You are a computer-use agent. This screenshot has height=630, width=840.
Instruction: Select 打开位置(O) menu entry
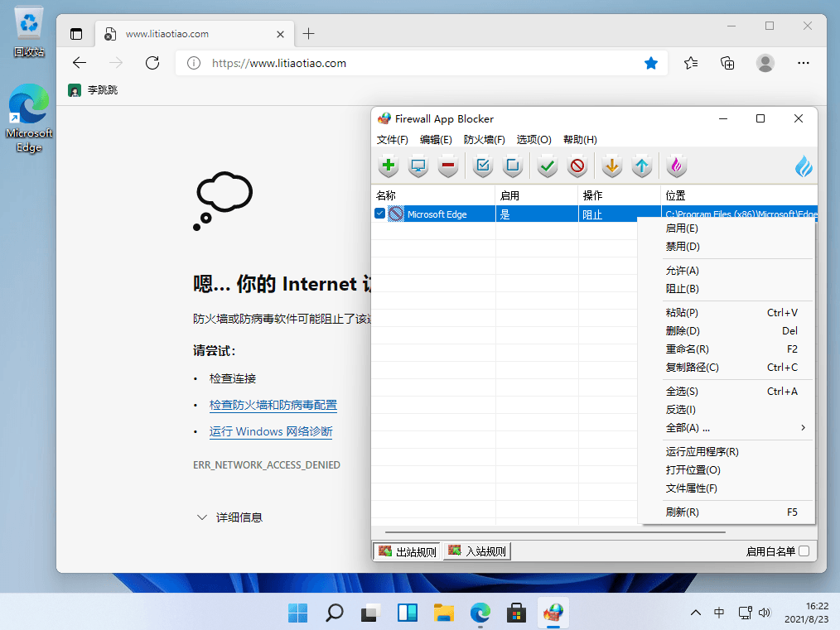point(726,470)
